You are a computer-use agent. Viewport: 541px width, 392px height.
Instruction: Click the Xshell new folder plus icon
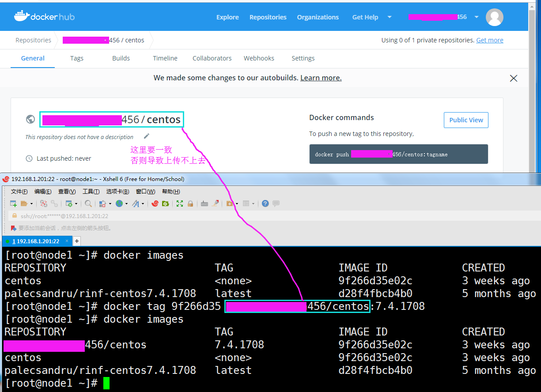229,204
